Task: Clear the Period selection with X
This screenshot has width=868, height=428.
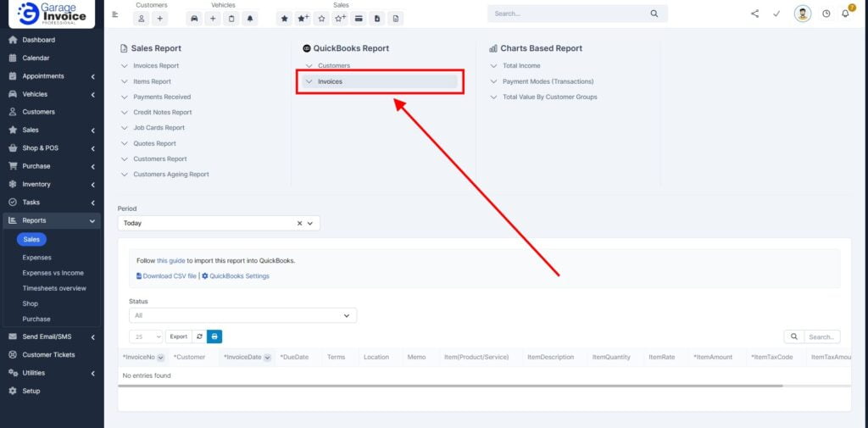Action: pyautogui.click(x=299, y=223)
